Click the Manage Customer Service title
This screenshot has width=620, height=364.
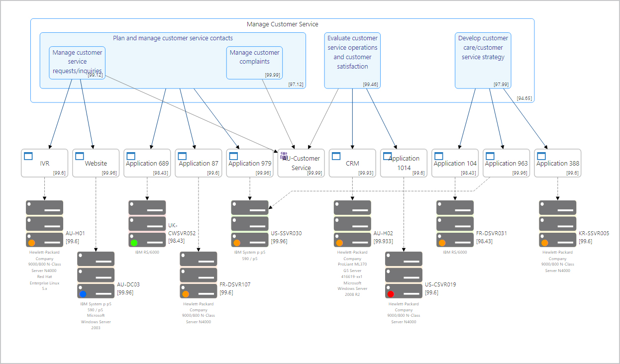[282, 24]
